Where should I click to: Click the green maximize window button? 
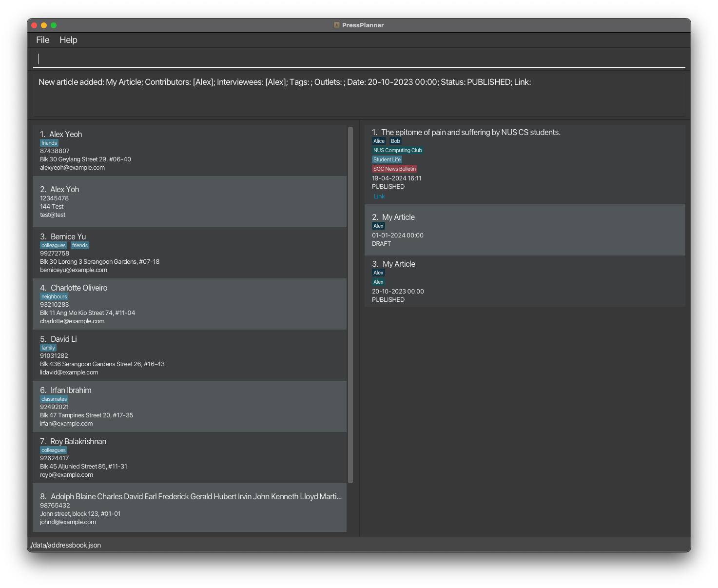[x=54, y=25]
